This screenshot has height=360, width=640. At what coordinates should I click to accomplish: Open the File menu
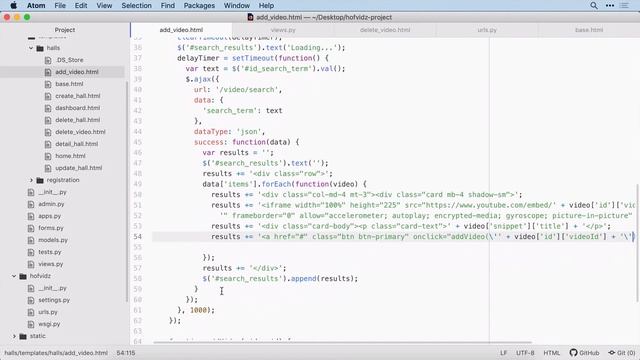[x=60, y=5]
